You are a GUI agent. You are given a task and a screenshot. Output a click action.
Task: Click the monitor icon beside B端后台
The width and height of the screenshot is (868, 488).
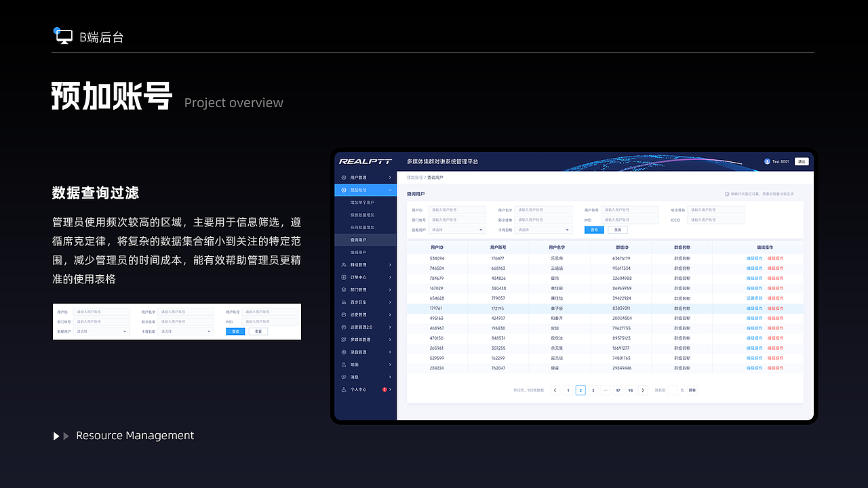pos(64,37)
